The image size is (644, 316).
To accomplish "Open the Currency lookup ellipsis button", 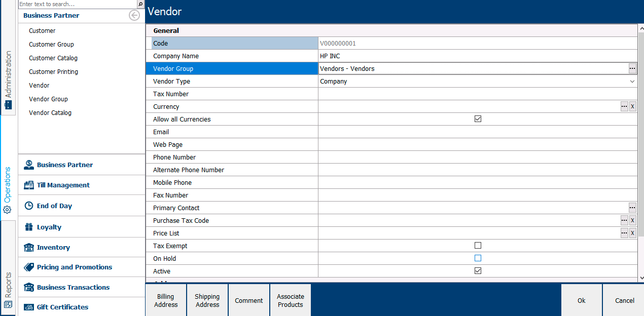I will tap(624, 106).
